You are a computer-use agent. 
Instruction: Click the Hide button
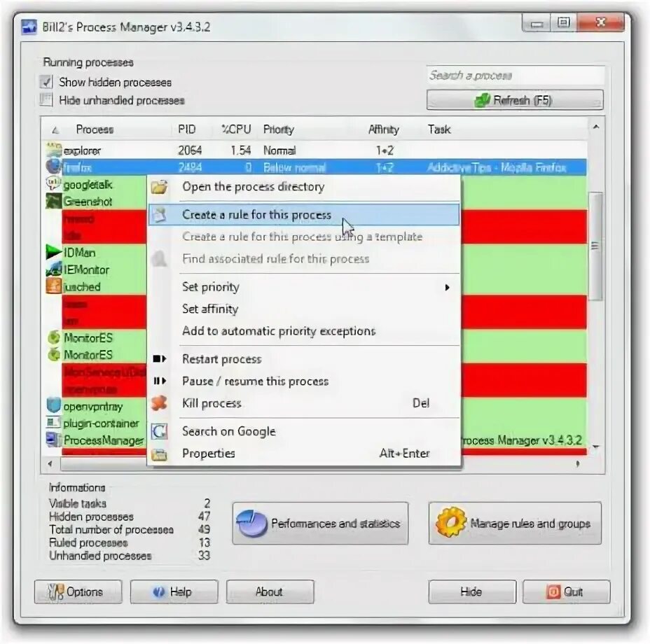[x=472, y=591]
